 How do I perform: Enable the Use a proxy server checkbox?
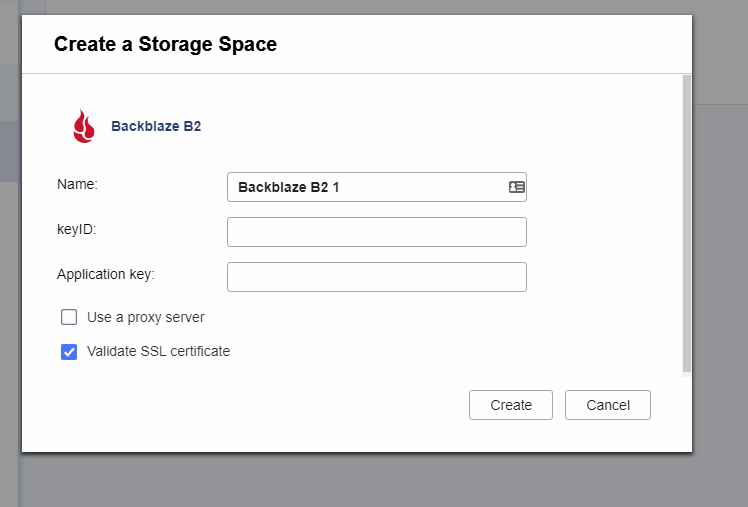point(69,317)
